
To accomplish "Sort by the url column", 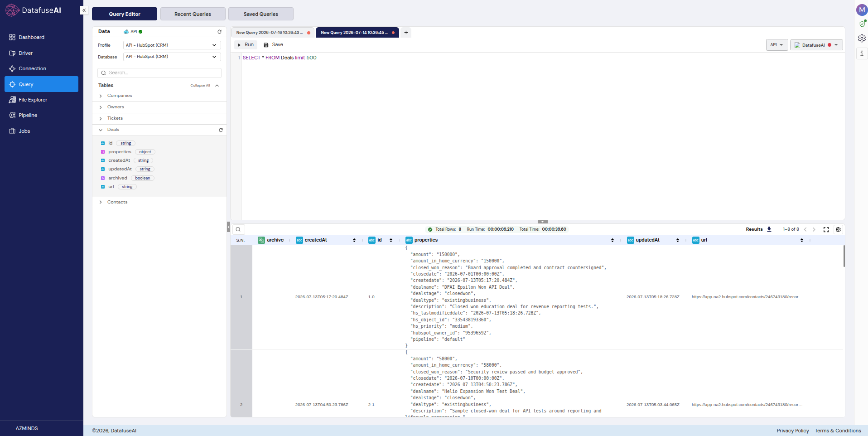I will click(x=802, y=240).
